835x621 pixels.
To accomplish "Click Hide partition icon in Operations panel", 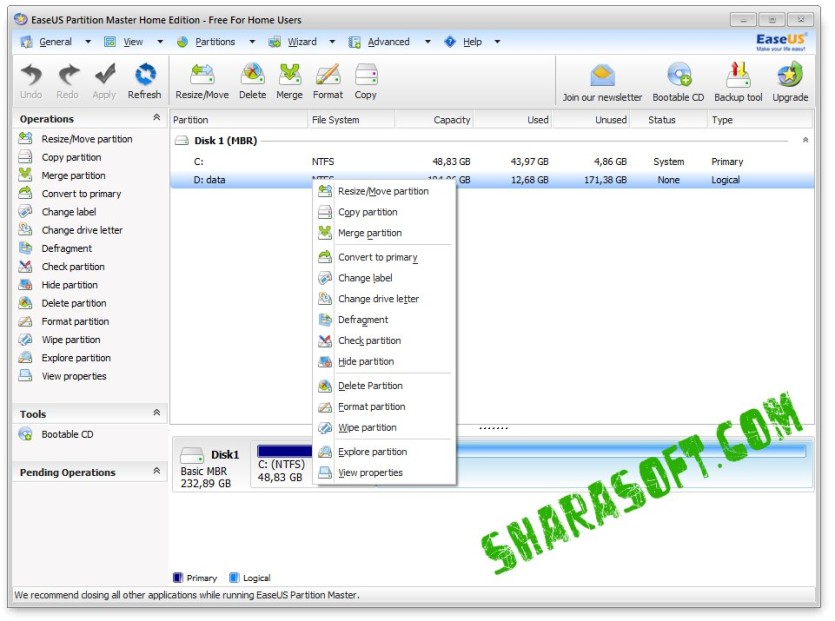I will pyautogui.click(x=26, y=285).
